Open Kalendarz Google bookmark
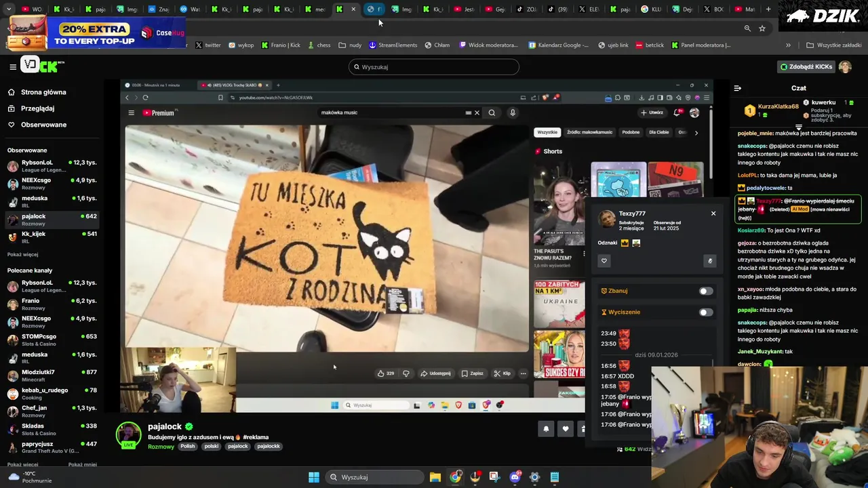The width and height of the screenshot is (868, 488). pyautogui.click(x=559, y=45)
